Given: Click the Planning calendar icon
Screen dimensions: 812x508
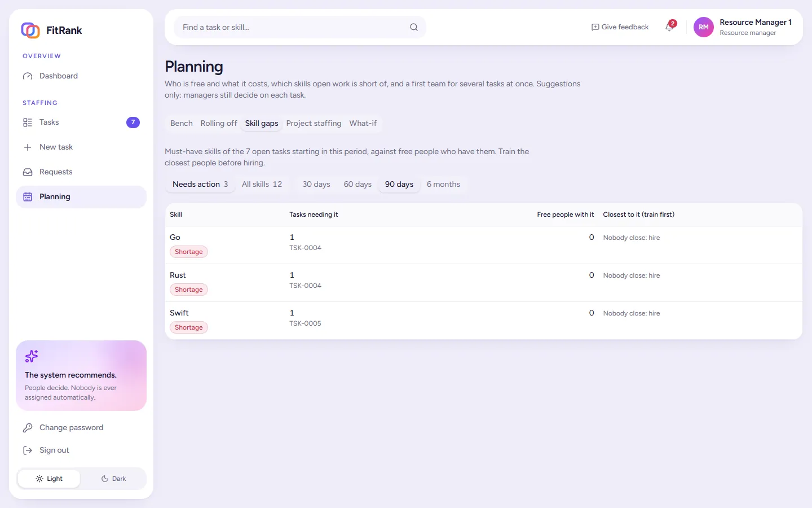Looking at the screenshot, I should pos(28,197).
